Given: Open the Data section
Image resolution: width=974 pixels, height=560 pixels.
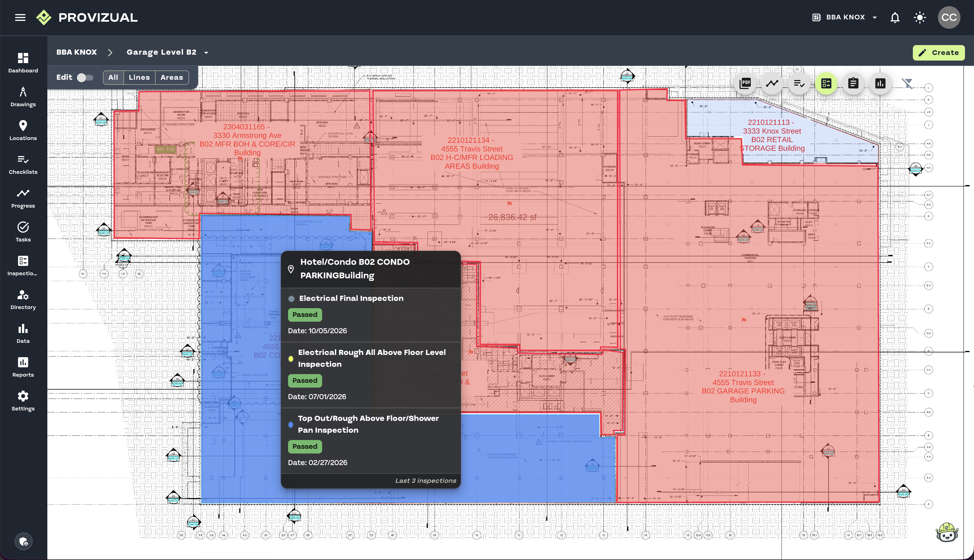Looking at the screenshot, I should [x=23, y=334].
